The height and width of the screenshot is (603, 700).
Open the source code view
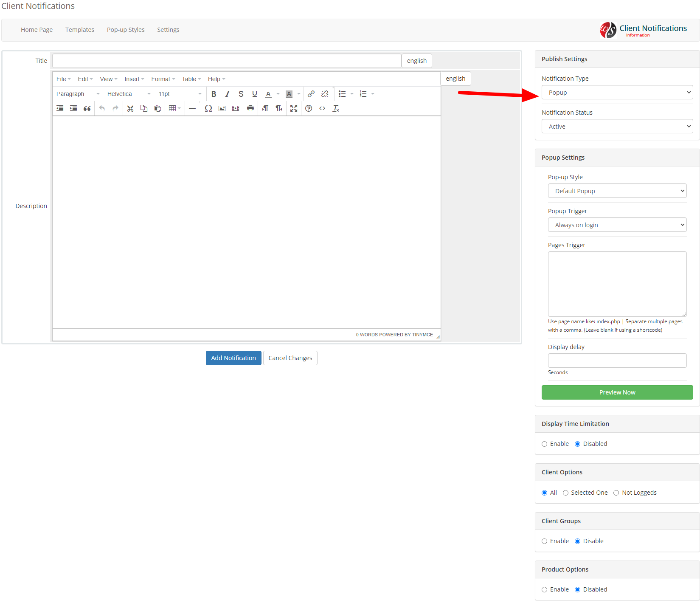point(322,108)
